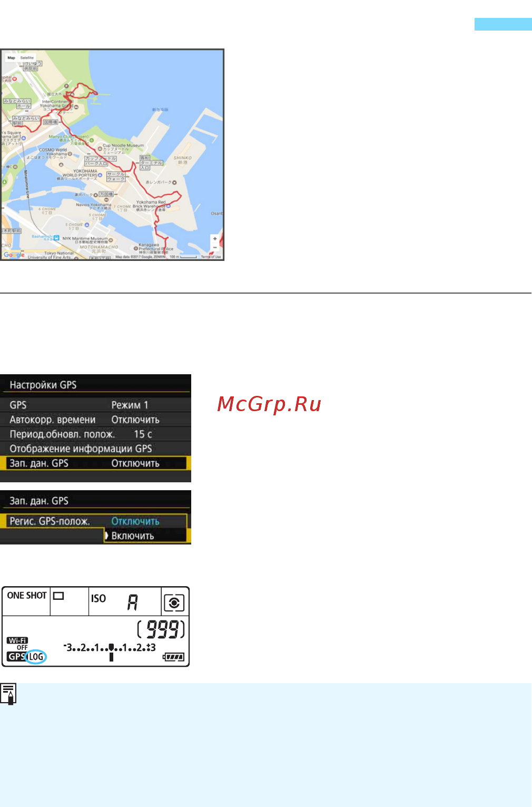
Task: Click the MOTOHAMACHO district label
Action: [x=99, y=247]
